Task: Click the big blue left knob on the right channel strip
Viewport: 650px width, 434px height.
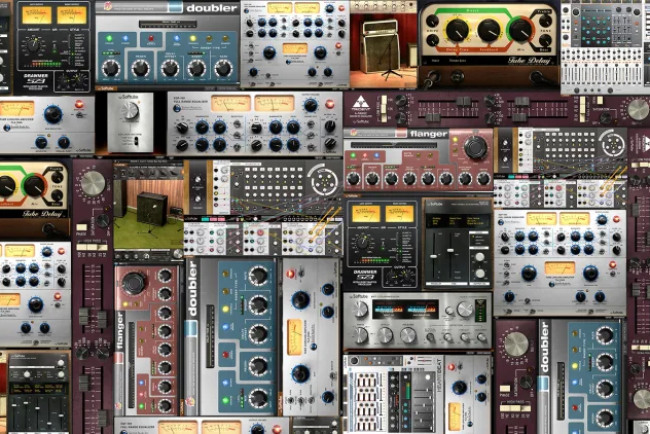Action: pyautogui.click(x=529, y=273)
